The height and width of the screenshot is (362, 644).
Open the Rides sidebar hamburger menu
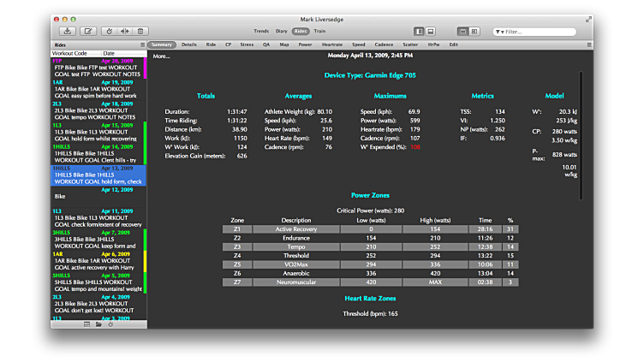pos(142,45)
